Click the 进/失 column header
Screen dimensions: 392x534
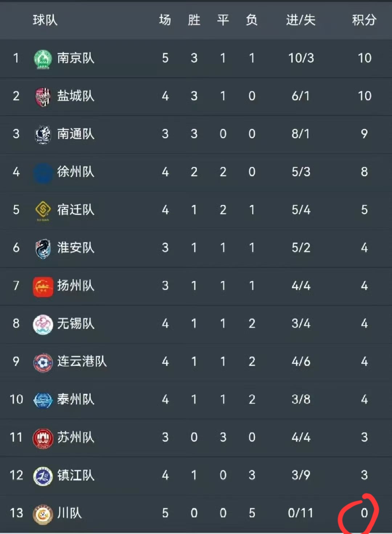click(301, 20)
